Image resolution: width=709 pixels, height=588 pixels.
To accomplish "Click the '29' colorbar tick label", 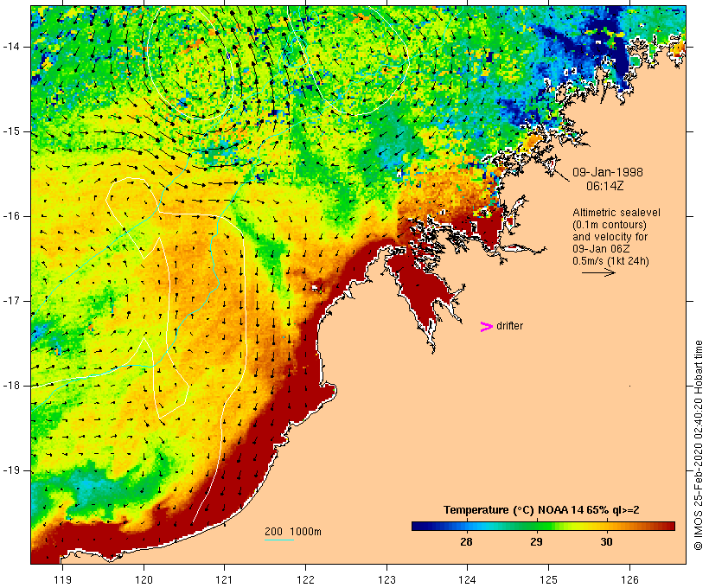I will 536,541.
